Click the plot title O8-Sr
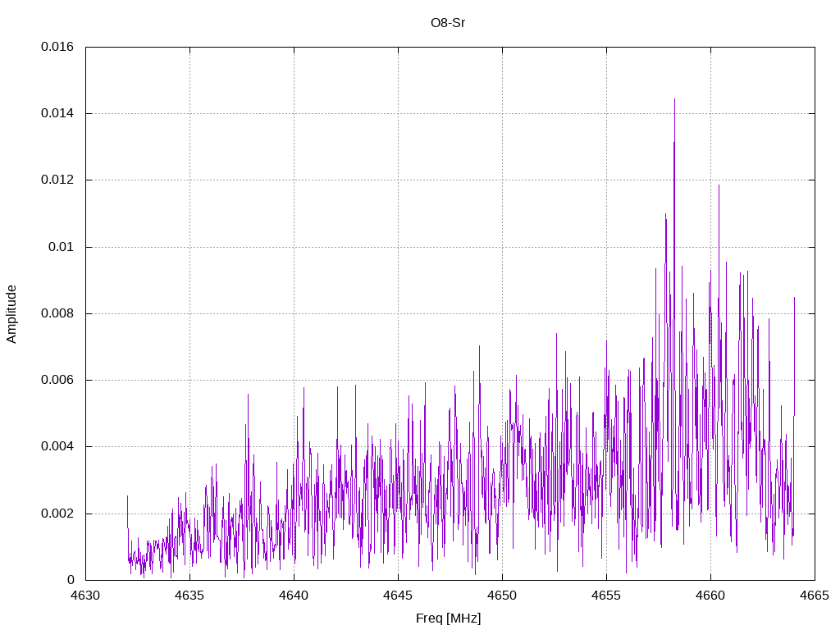The width and height of the screenshot is (840, 630). coord(448,23)
